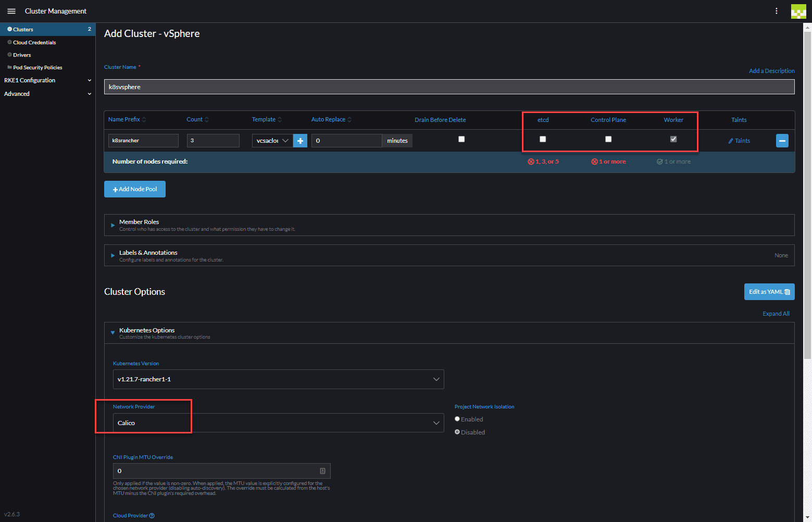Click the Edit as YAML button

(x=769, y=292)
